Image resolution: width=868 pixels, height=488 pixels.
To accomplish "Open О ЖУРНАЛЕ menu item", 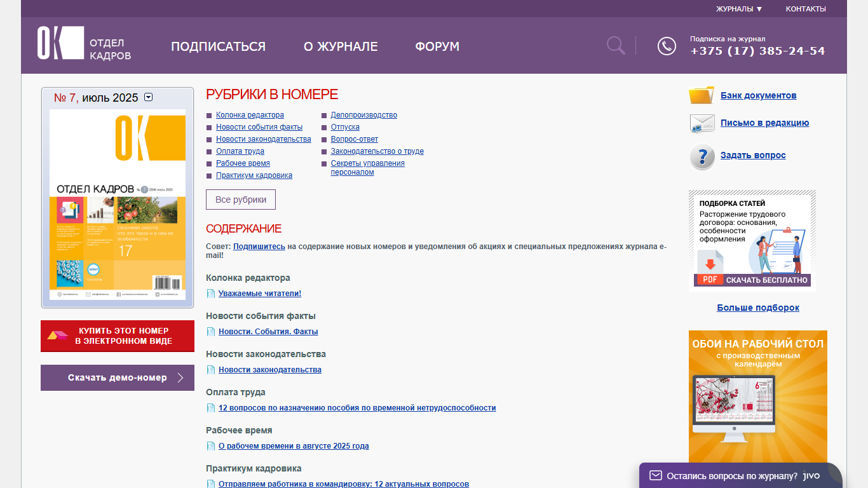I will click(x=341, y=46).
